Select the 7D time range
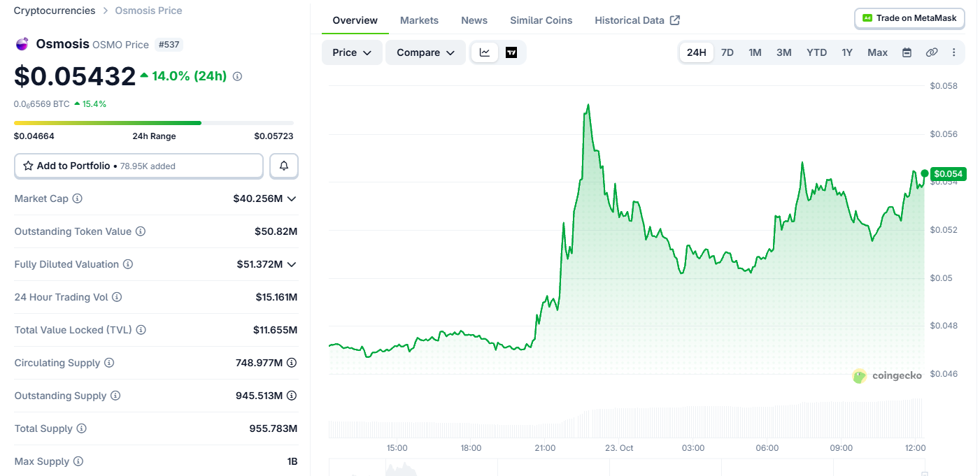 click(x=727, y=52)
